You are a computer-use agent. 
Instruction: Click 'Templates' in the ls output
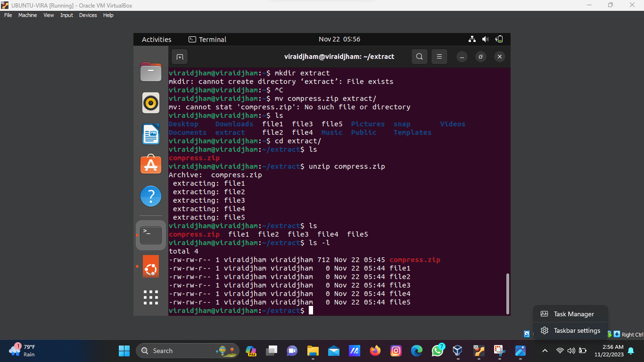click(x=413, y=132)
